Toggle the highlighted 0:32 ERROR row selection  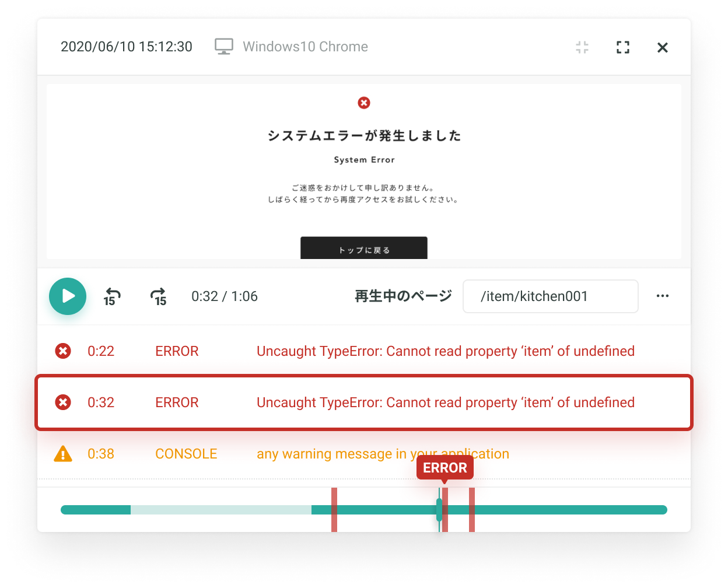tap(364, 402)
